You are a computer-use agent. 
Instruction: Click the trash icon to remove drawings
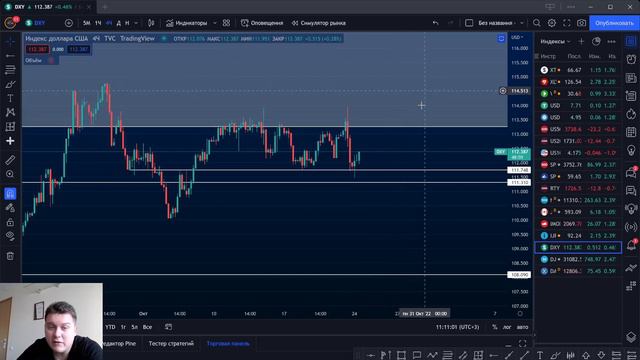click(10, 256)
